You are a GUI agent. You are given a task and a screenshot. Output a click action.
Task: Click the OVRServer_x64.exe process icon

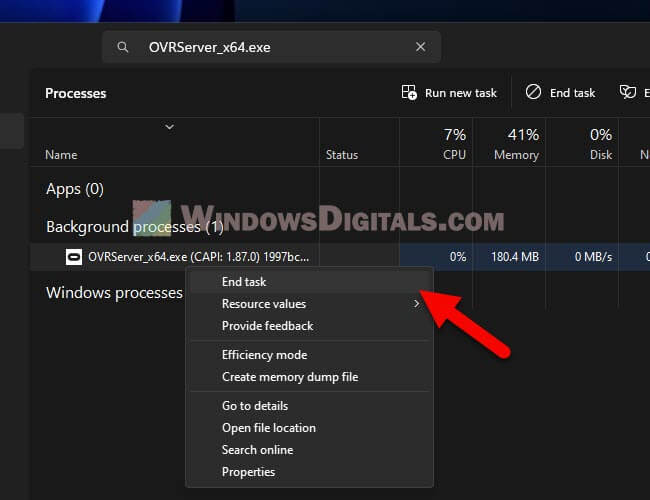[x=74, y=257]
